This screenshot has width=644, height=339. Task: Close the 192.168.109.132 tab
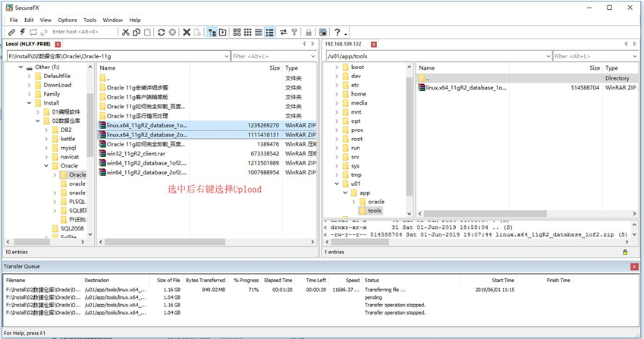tap(374, 44)
